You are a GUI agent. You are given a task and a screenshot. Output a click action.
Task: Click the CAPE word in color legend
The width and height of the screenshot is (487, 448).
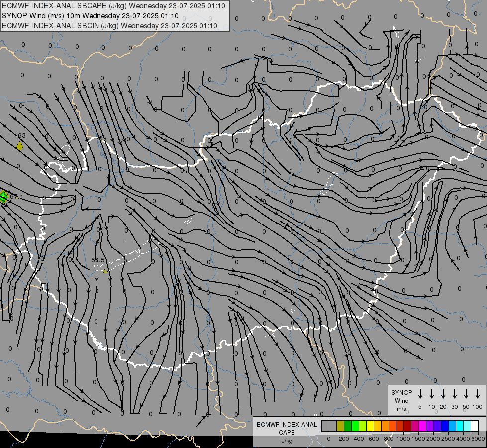click(287, 433)
